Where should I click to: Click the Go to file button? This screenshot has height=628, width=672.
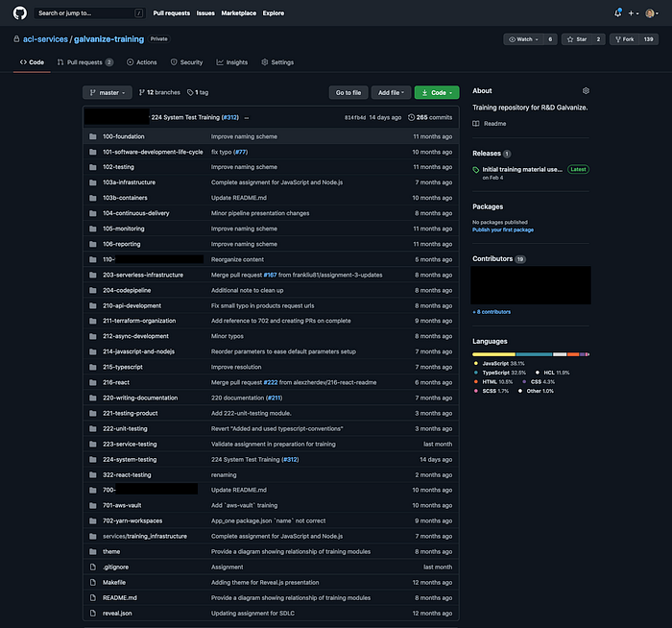coord(348,92)
